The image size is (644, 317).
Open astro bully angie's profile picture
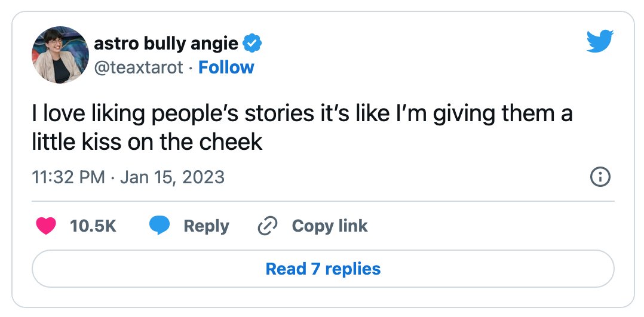coord(60,54)
